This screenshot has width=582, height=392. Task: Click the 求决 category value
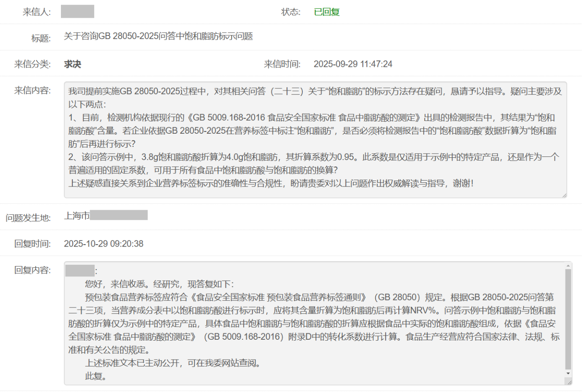point(72,64)
